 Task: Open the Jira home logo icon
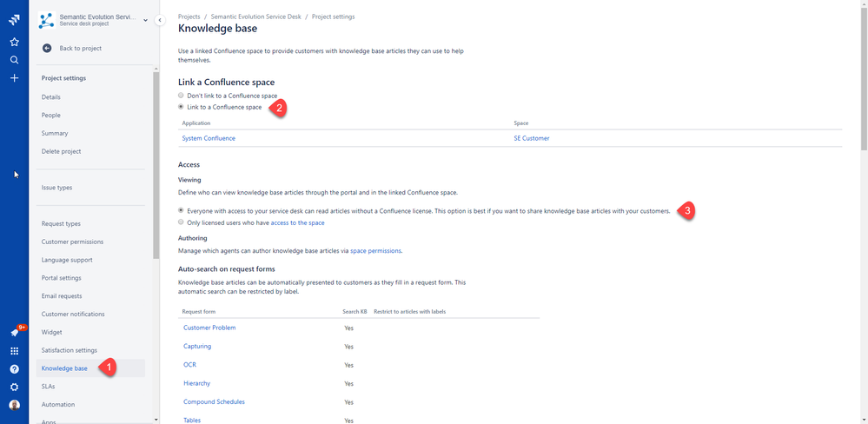[15, 21]
